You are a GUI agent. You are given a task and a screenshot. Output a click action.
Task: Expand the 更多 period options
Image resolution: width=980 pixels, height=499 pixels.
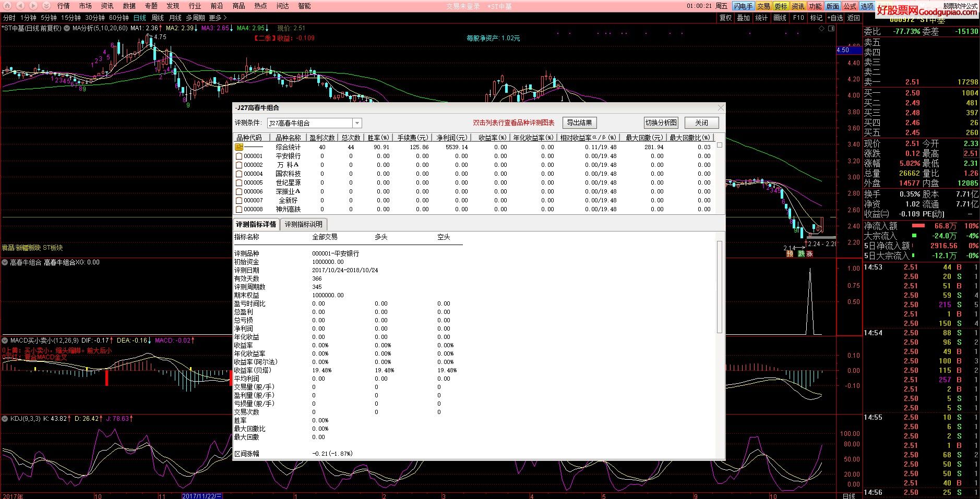[x=218, y=18]
